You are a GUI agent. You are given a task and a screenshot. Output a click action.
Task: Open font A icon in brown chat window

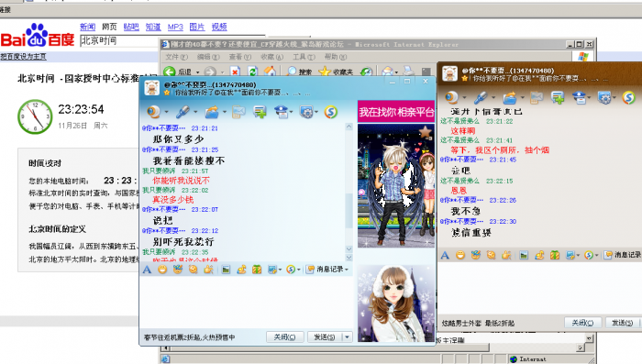445,255
